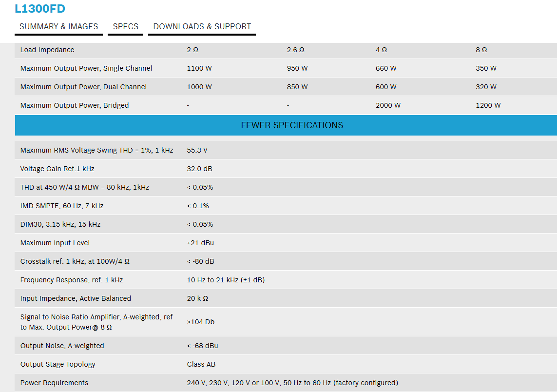Click the 20 k Ω value
The width and height of the screenshot is (557, 392).
tap(197, 298)
